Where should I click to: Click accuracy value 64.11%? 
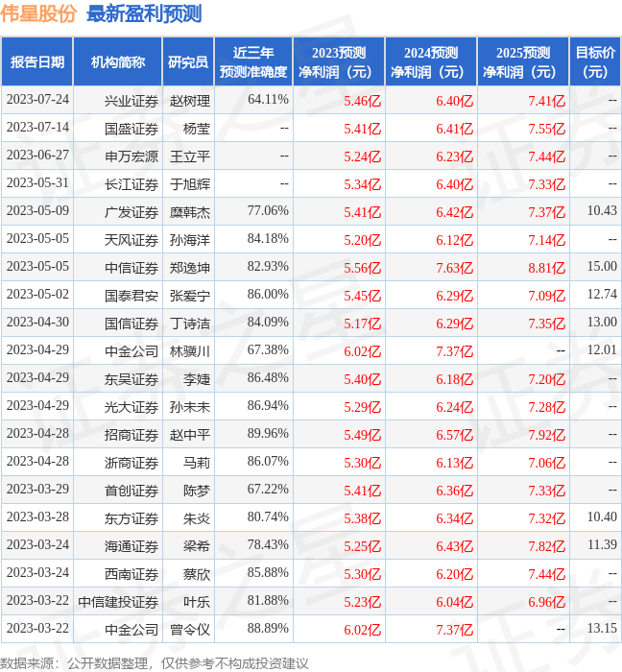point(268,100)
